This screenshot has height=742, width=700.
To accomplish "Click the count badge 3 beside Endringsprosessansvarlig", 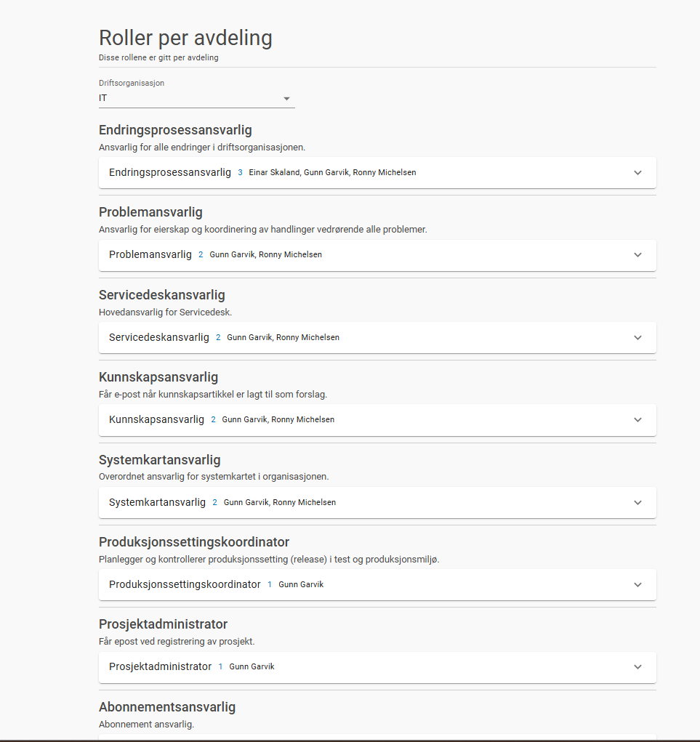I will [x=240, y=173].
